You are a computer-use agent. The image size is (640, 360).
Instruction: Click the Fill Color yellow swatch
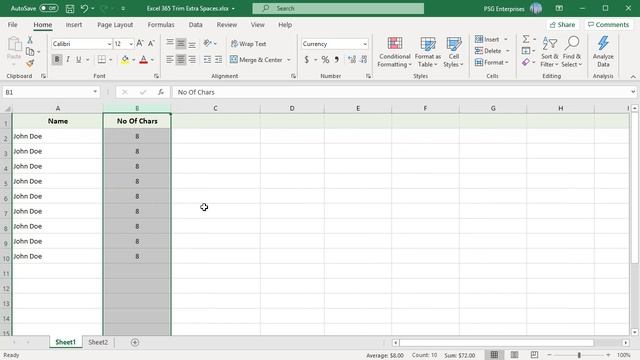[125, 60]
